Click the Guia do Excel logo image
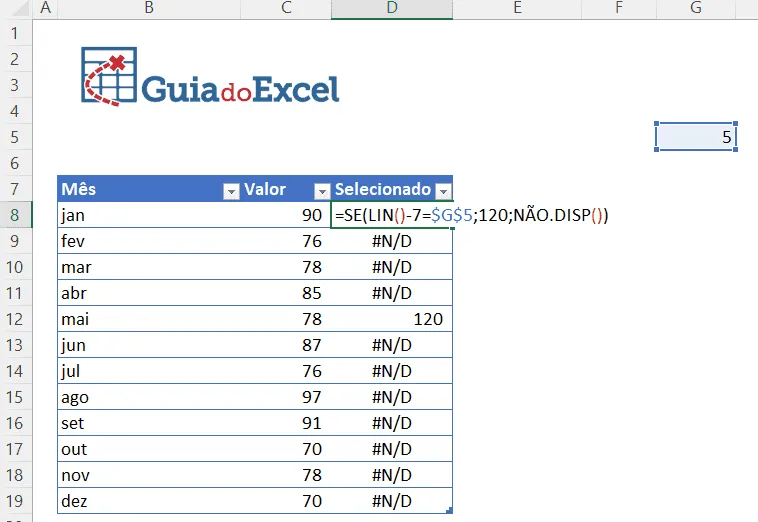 point(210,77)
